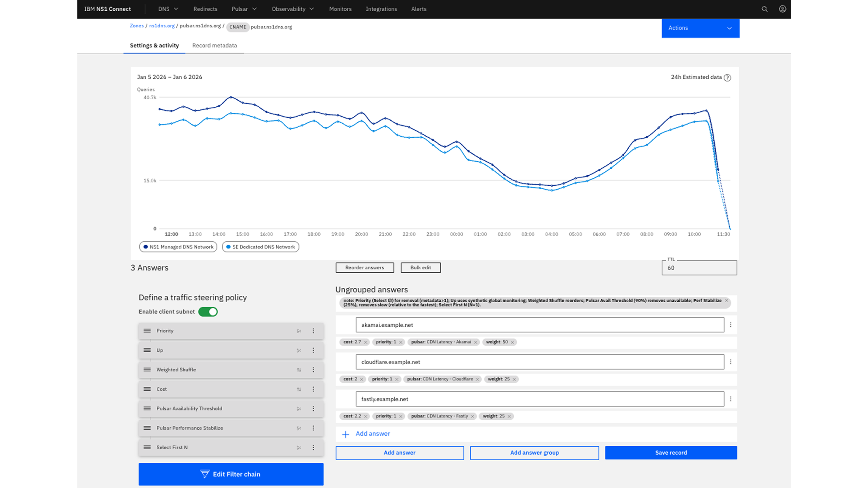Open Weighted Shuffle overflow menu
This screenshot has width=868, height=488.
313,369
